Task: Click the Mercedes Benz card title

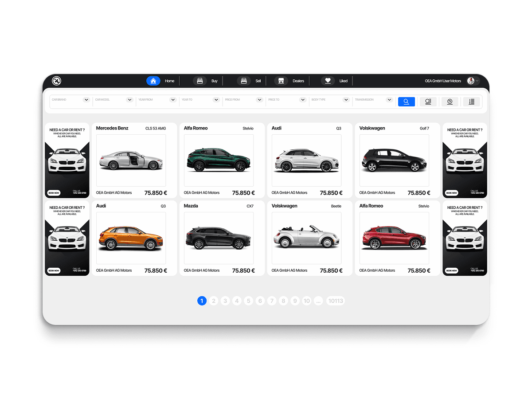Action: [x=112, y=128]
